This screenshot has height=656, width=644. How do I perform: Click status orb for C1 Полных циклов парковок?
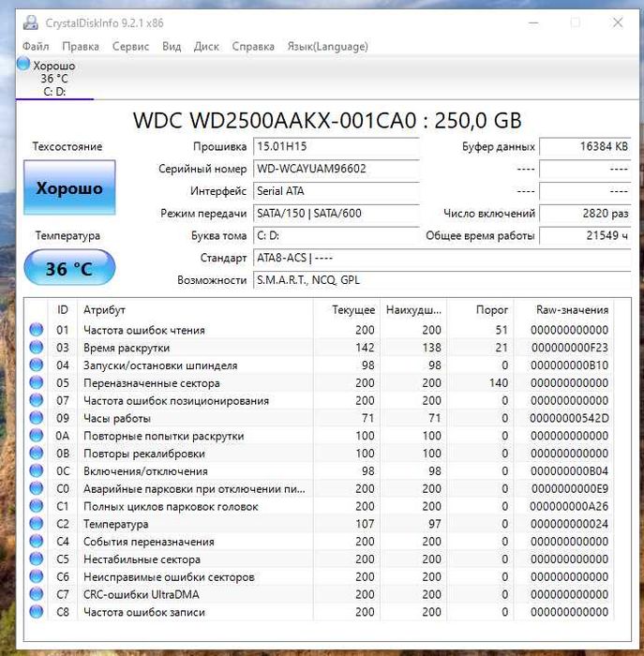pyautogui.click(x=37, y=506)
